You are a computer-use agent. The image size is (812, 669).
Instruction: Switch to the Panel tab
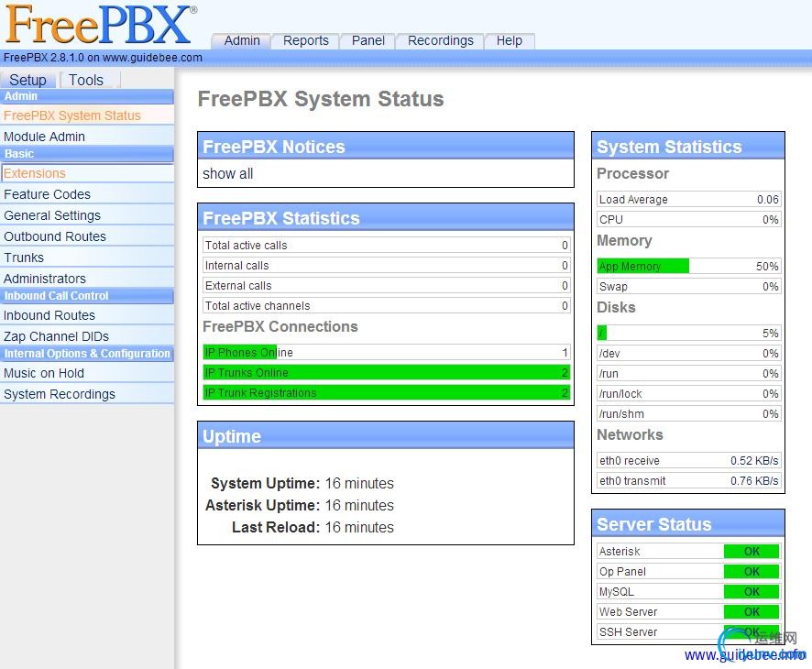click(x=368, y=40)
